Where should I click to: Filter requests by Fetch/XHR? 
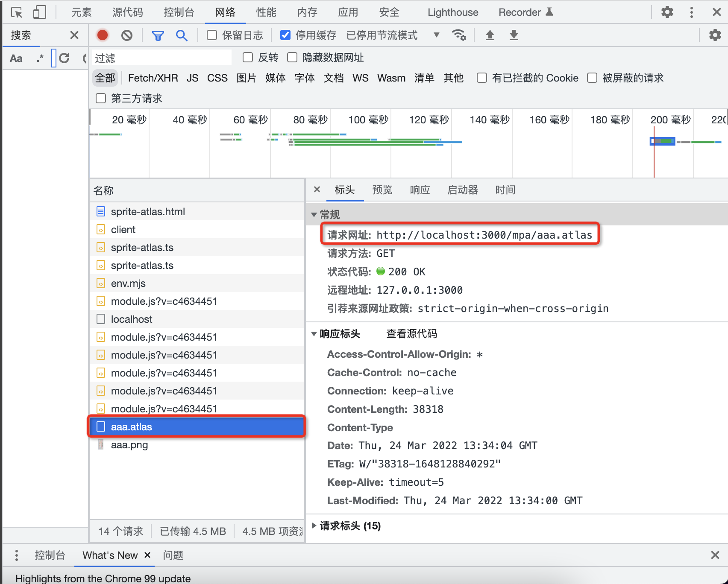click(153, 78)
